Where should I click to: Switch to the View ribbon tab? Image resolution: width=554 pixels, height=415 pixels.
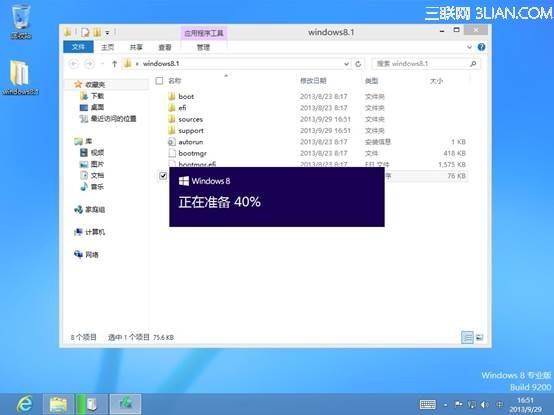(x=165, y=47)
